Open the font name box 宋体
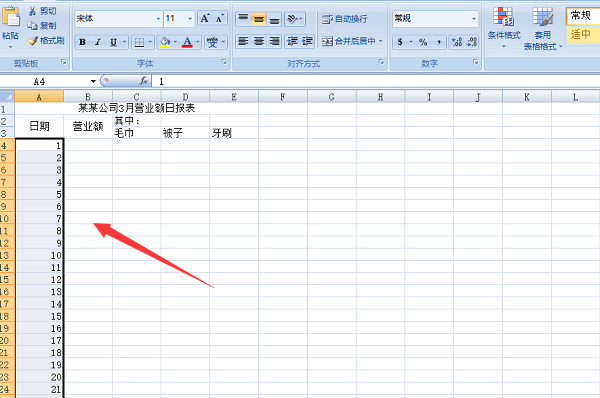Image resolution: width=600 pixels, height=398 pixels. [x=118, y=18]
